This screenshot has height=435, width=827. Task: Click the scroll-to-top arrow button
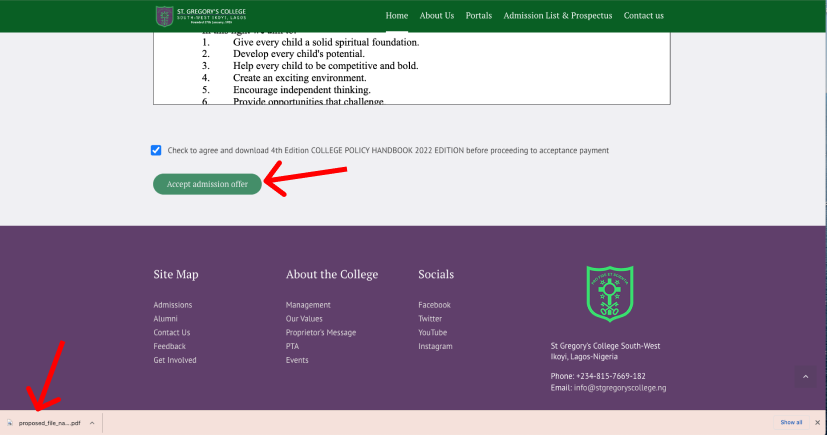coord(805,376)
